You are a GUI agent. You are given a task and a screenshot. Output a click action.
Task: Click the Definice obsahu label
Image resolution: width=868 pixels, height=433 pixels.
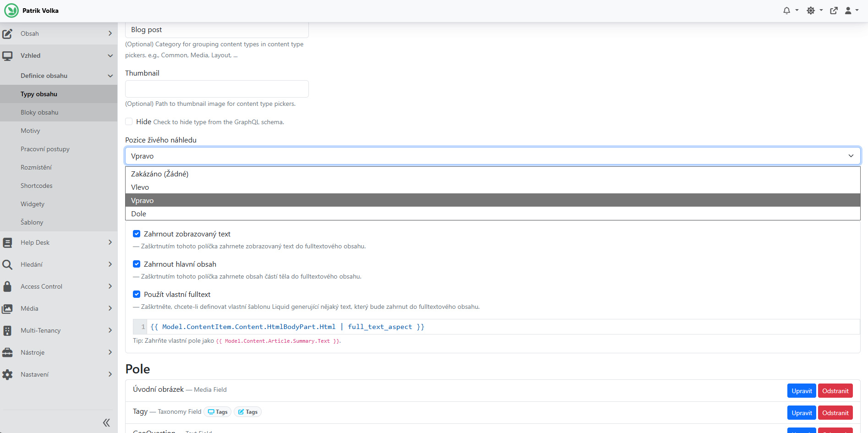(44, 76)
